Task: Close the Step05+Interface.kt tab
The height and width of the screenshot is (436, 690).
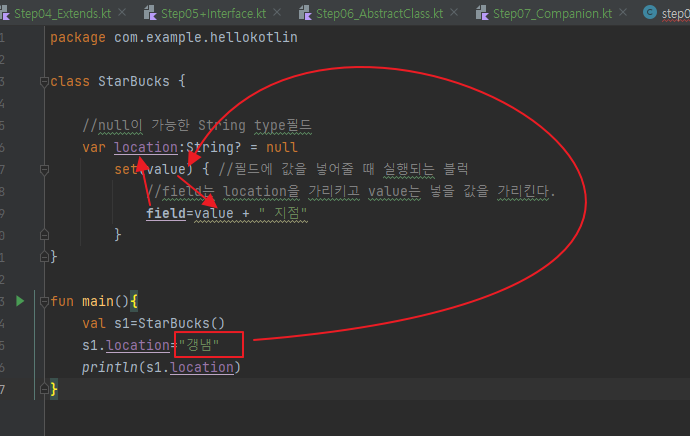Action: [277, 13]
